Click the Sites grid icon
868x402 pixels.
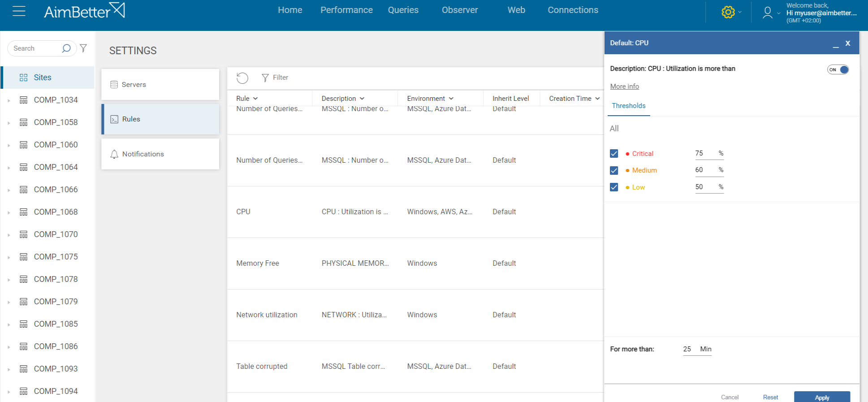click(x=24, y=78)
